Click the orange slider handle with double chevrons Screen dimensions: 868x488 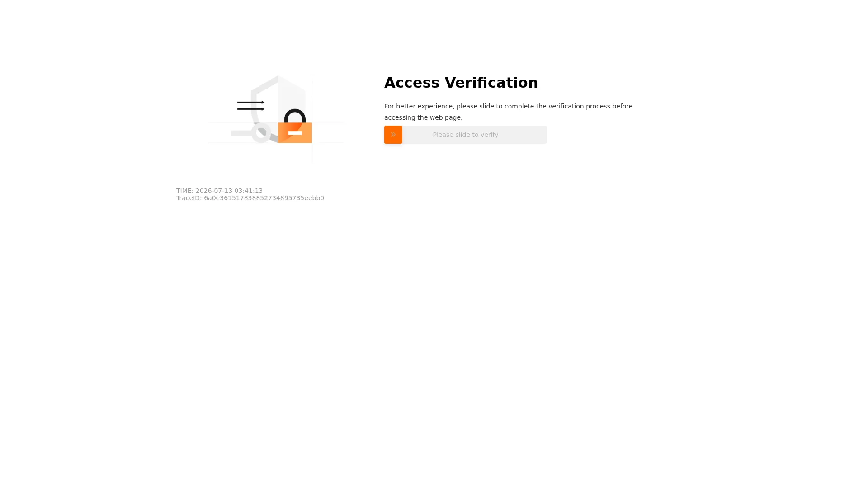(x=393, y=135)
